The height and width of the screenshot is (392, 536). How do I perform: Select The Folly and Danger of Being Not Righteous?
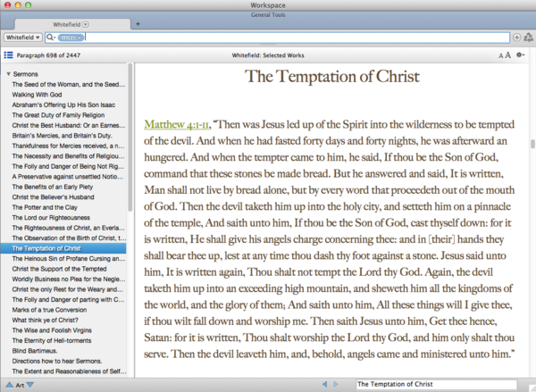(69, 166)
